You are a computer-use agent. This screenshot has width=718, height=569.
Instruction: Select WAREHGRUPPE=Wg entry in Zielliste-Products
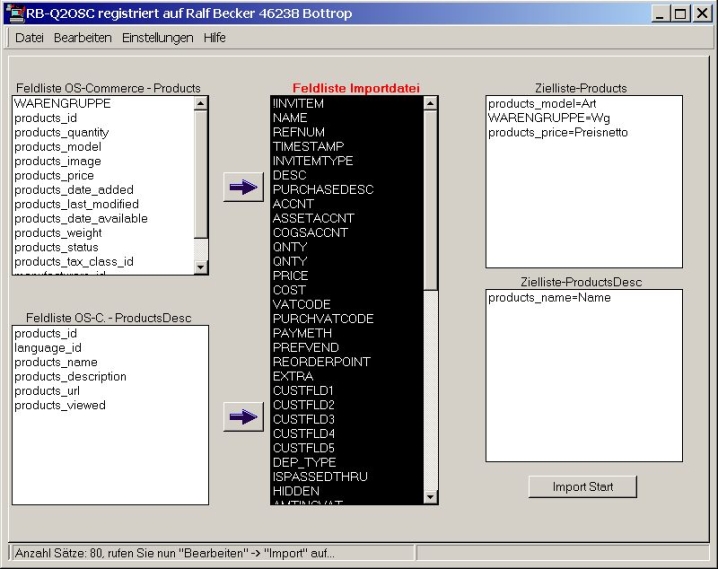(x=535, y=118)
